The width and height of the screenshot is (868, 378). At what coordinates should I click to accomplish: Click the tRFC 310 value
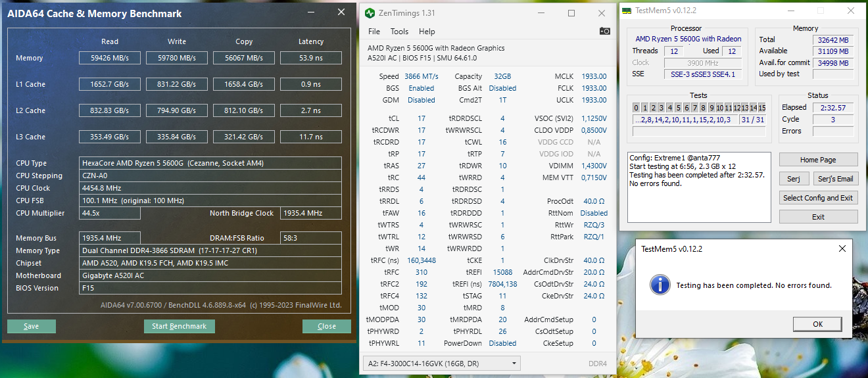pos(421,272)
